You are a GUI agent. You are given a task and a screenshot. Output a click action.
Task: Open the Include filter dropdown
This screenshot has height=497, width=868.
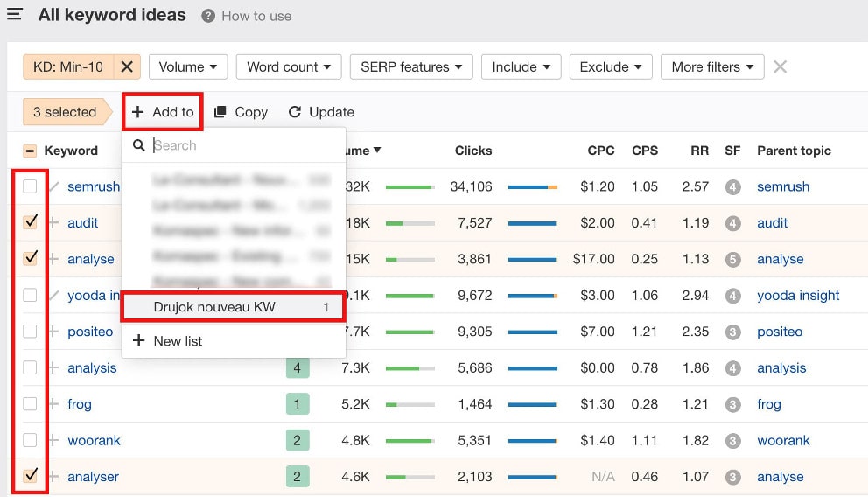coord(521,67)
